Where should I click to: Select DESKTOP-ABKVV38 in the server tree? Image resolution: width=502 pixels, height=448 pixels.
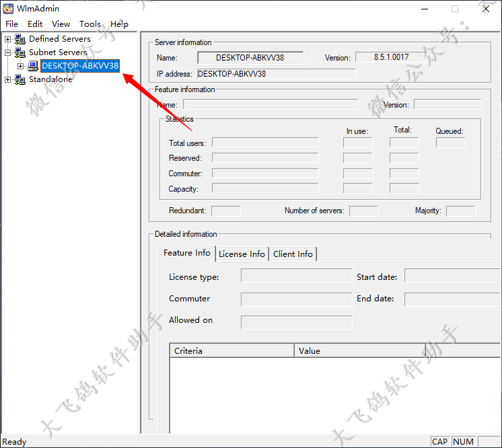coord(80,66)
